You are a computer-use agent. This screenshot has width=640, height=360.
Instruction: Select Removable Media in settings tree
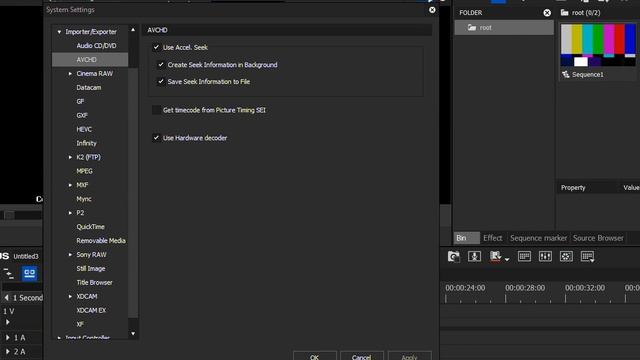[101, 241]
